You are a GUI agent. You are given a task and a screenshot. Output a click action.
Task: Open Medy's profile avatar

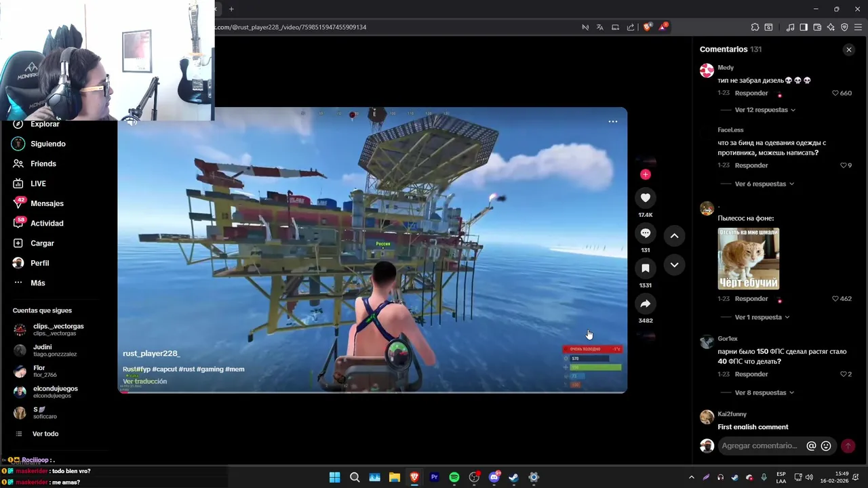pyautogui.click(x=707, y=70)
